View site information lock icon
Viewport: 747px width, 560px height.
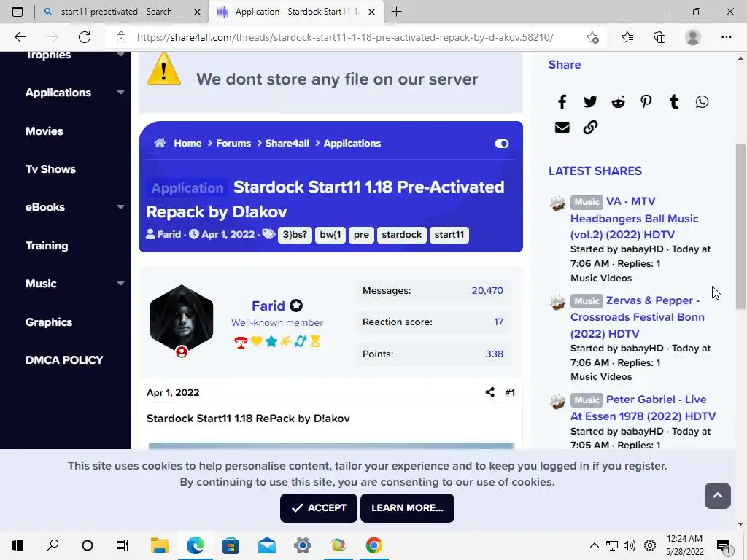tap(121, 37)
